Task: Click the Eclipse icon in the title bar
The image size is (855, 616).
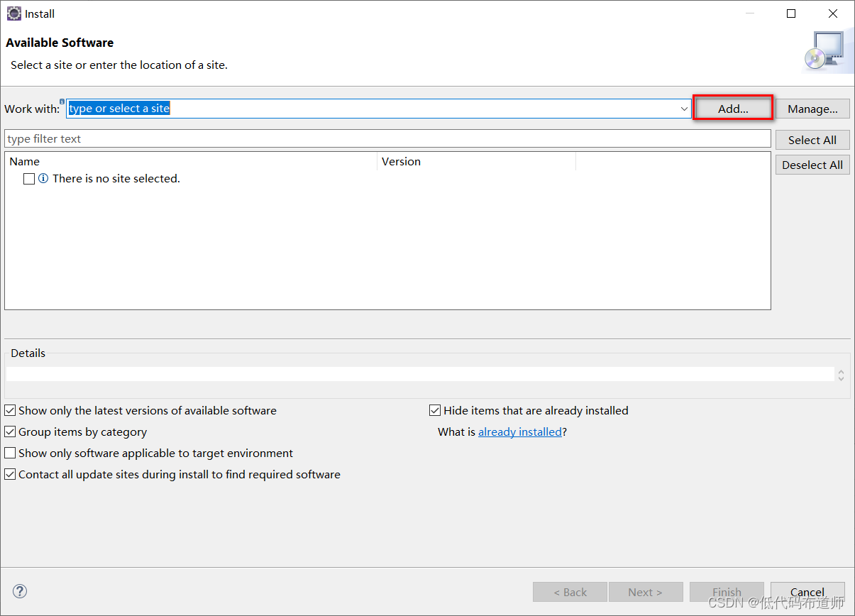Action: tap(13, 13)
